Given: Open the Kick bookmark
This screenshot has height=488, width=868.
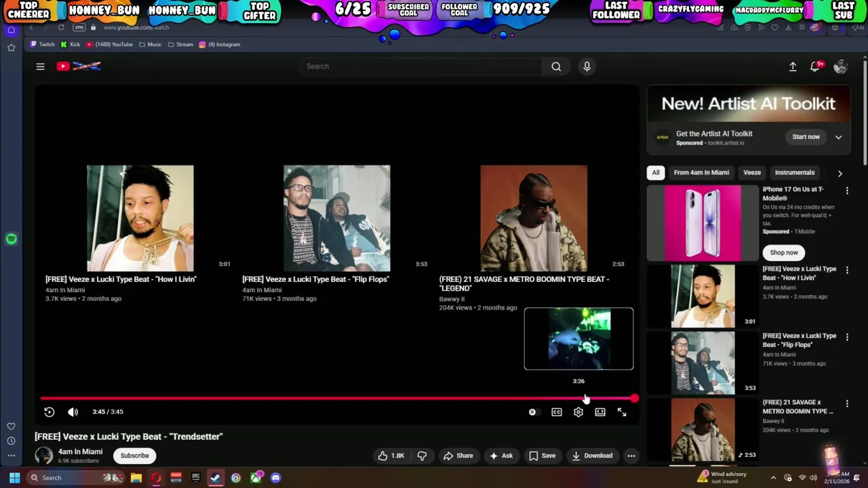Looking at the screenshot, I should (71, 45).
